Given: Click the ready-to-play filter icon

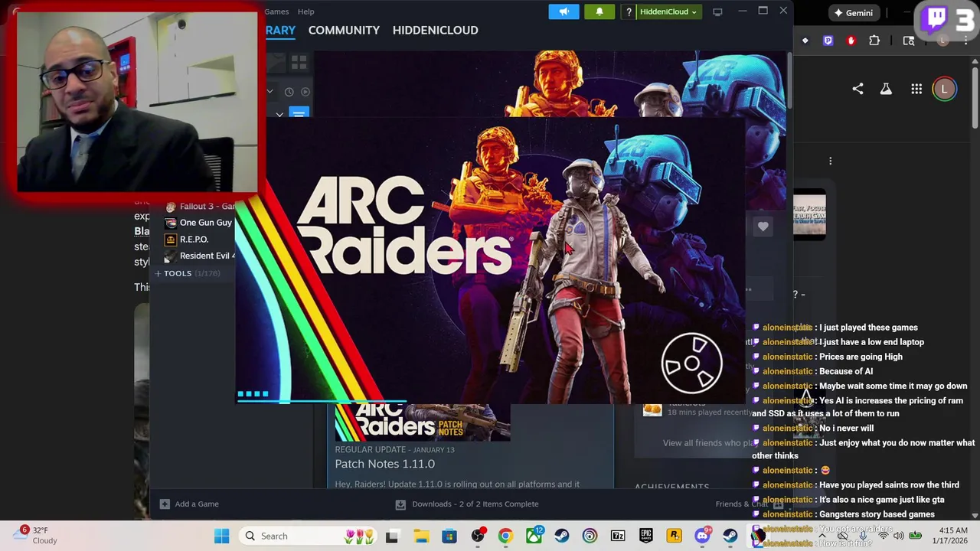Looking at the screenshot, I should (x=305, y=92).
